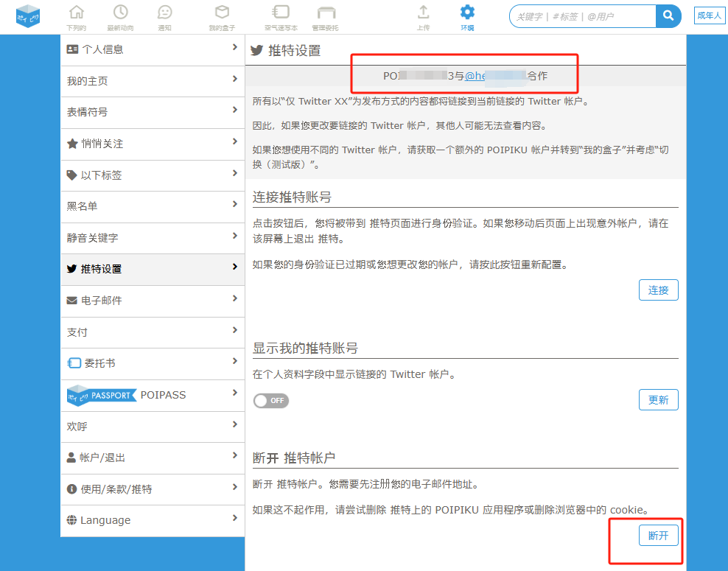Select 静音关键字 in the sidebar
Screen dimensions: 728x571
[153, 238]
